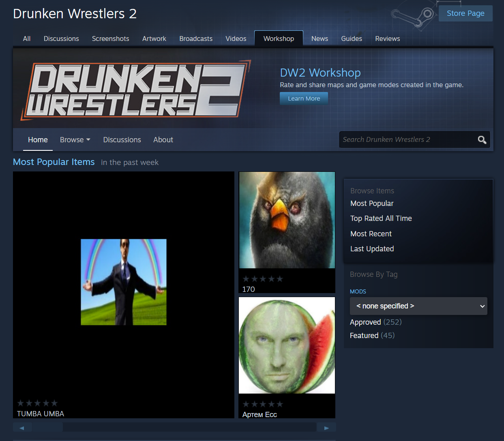Select the workshop Home tab
This screenshot has height=441, width=504.
[38, 140]
